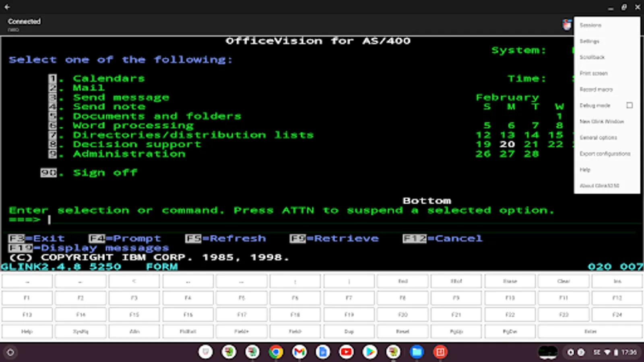Open the Files app from the shelf
The width and height of the screenshot is (644, 362).
[x=417, y=352]
